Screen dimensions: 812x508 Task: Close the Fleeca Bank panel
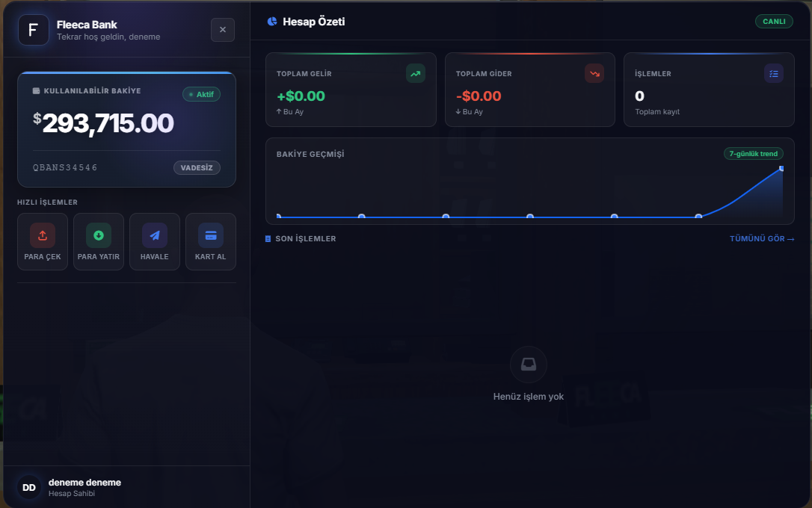pyautogui.click(x=223, y=29)
